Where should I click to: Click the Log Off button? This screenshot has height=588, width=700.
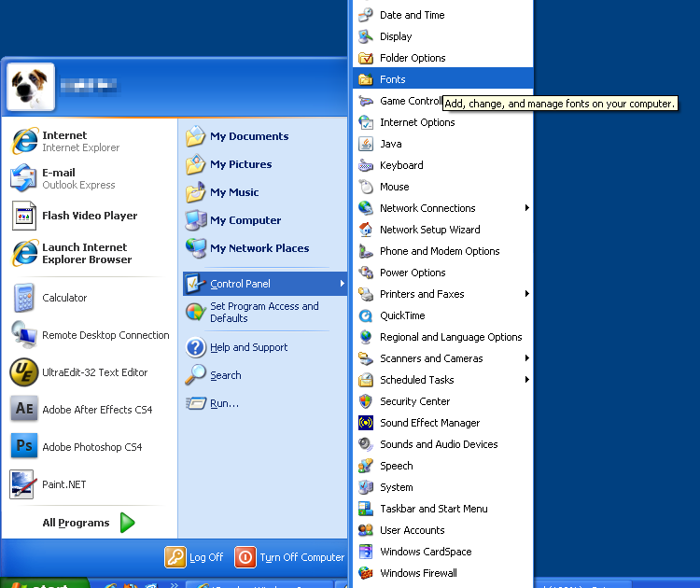click(194, 557)
